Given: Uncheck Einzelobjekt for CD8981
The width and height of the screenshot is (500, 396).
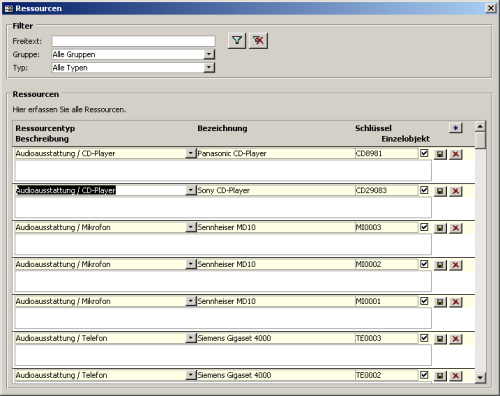Looking at the screenshot, I should 424,153.
